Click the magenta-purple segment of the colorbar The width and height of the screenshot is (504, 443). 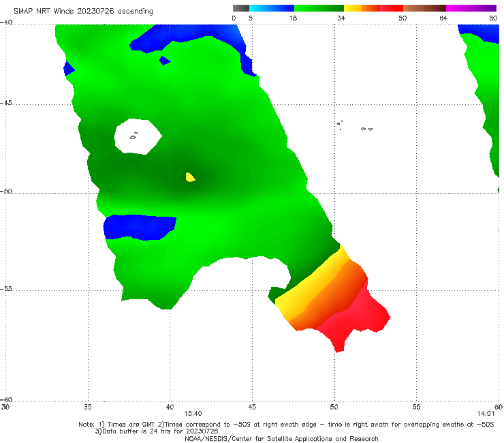pyautogui.click(x=471, y=8)
